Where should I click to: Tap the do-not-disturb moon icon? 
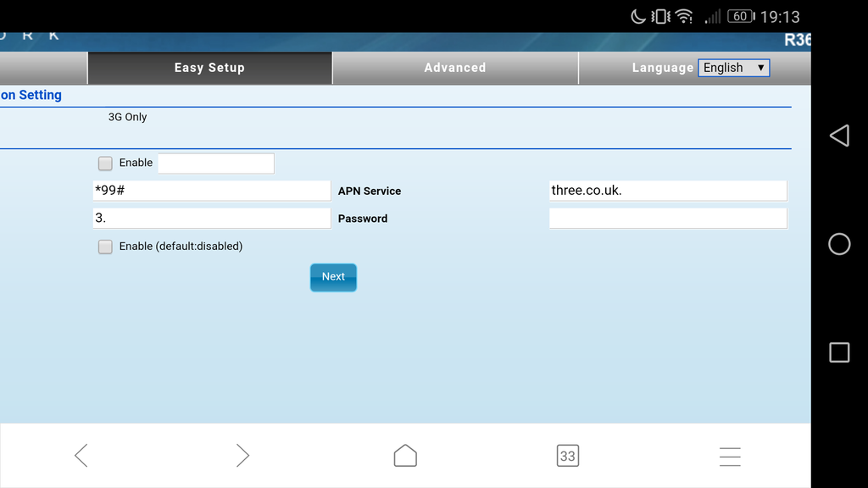(x=638, y=17)
